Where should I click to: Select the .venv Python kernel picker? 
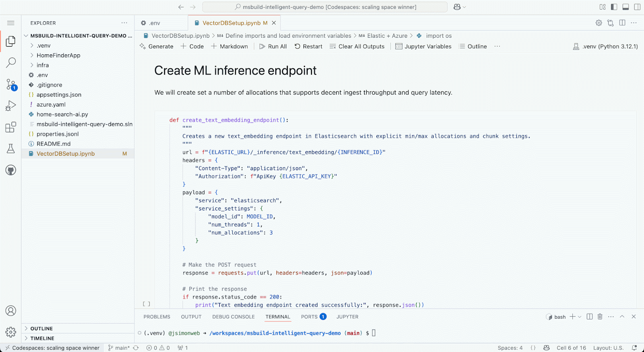click(605, 46)
